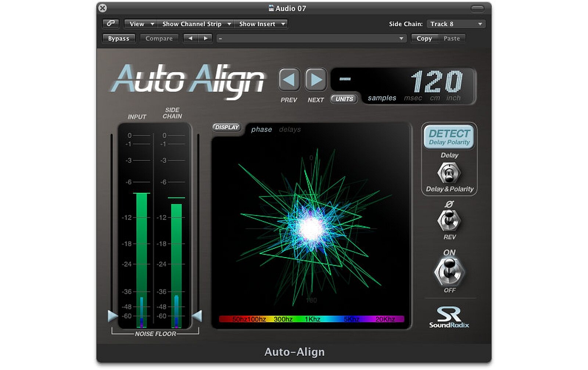Click the DISPLAY toggle button
Image resolution: width=588 pixels, height=370 pixels.
tap(227, 127)
